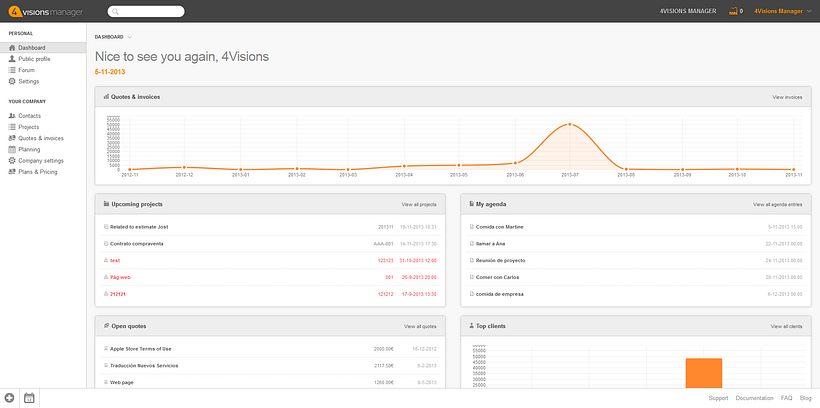This screenshot has height=408, width=820.
Task: Click the View invoices link
Action: click(787, 97)
